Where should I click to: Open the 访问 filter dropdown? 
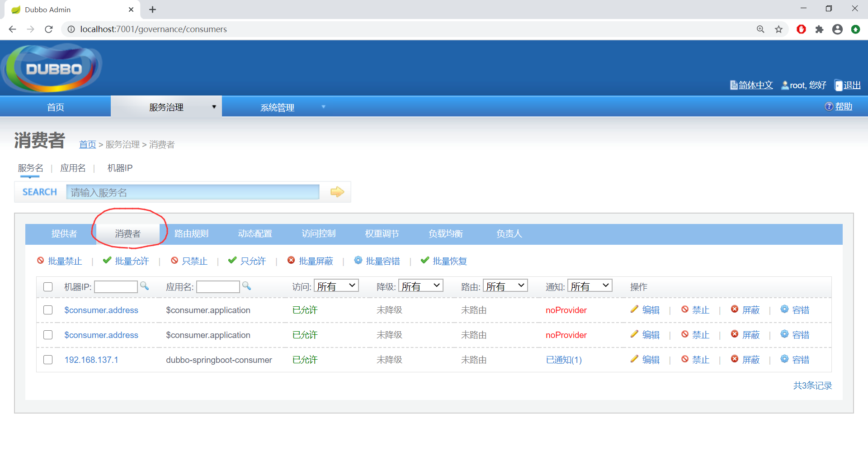pyautogui.click(x=336, y=286)
